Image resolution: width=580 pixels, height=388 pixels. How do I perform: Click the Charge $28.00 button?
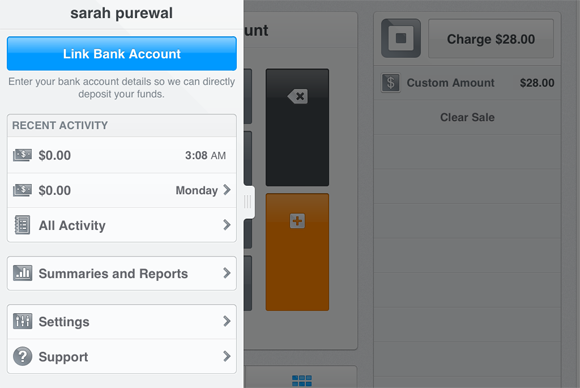[x=491, y=39]
